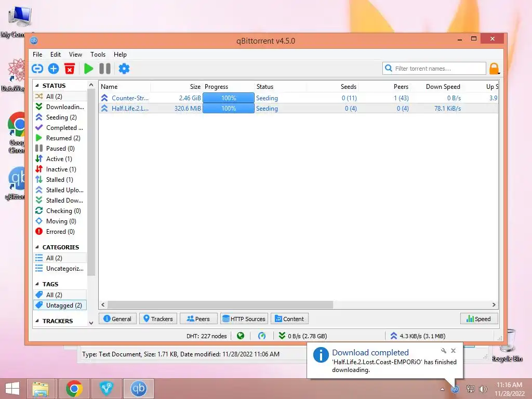
Task: Click the orange lock UI icon
Action: [x=494, y=69]
